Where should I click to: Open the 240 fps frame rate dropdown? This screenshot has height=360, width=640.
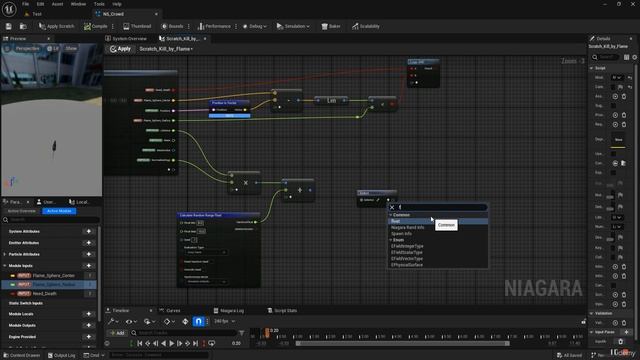tap(224, 322)
